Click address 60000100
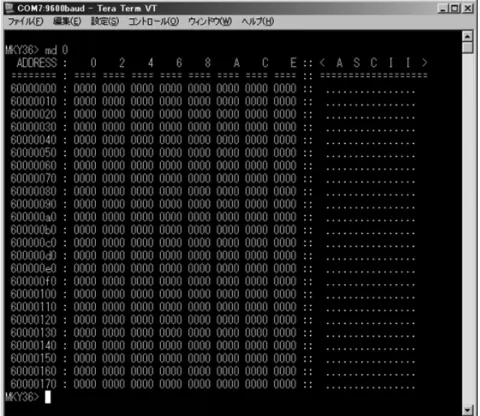This screenshot has width=480, height=416. (x=33, y=294)
